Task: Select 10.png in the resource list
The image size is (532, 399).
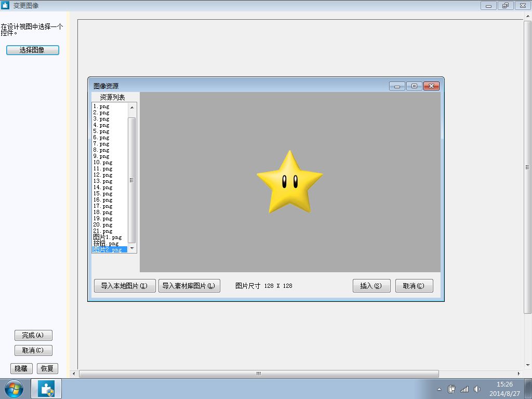Action: click(110, 162)
